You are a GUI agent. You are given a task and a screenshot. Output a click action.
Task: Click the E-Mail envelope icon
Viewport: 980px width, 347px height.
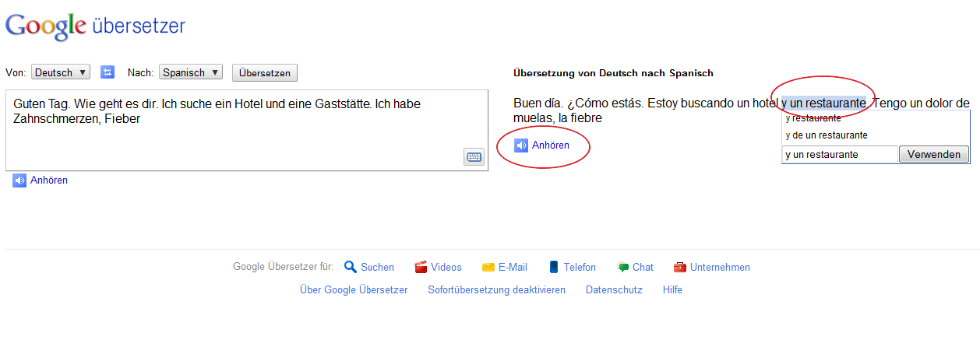(488, 267)
